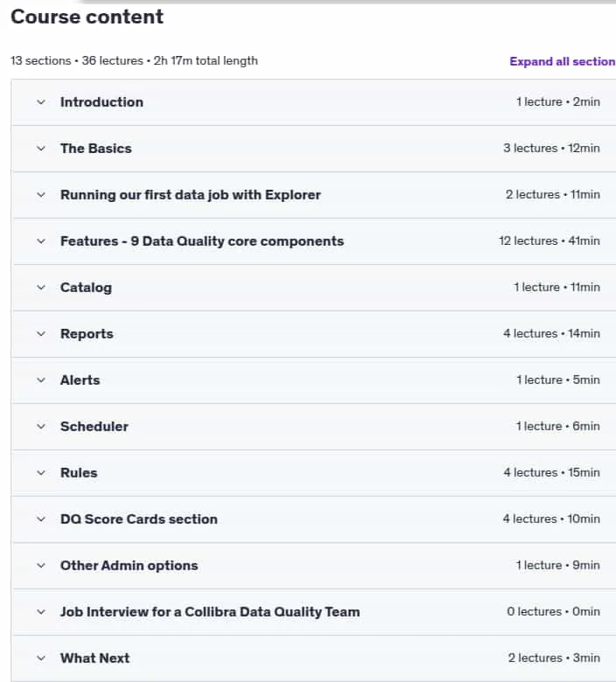The width and height of the screenshot is (616, 682).
Task: Expand the What Next section chevron
Action: 41,658
